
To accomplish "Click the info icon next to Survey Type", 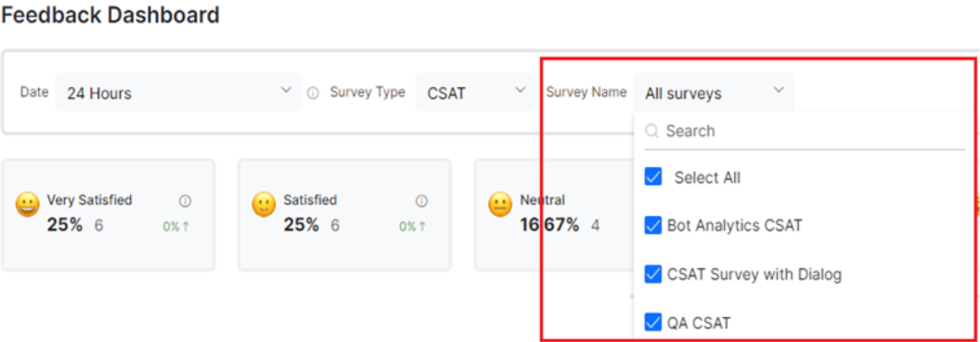I will point(313,93).
